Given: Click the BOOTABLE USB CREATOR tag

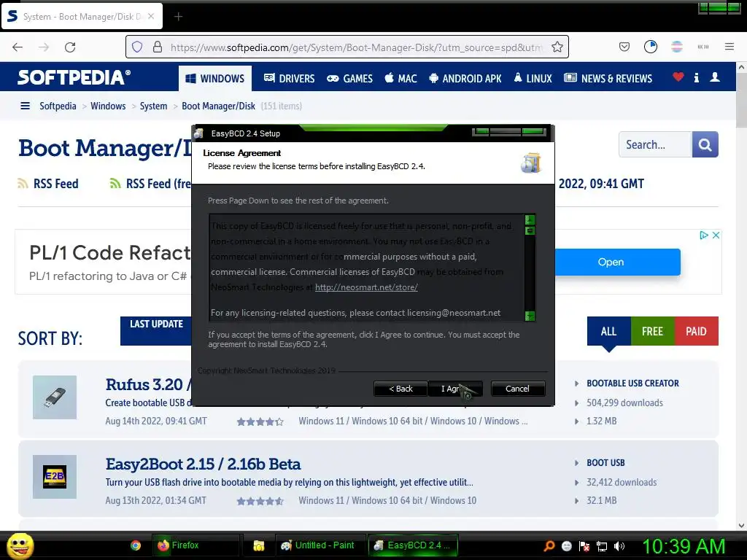Looking at the screenshot, I should click(x=632, y=384).
